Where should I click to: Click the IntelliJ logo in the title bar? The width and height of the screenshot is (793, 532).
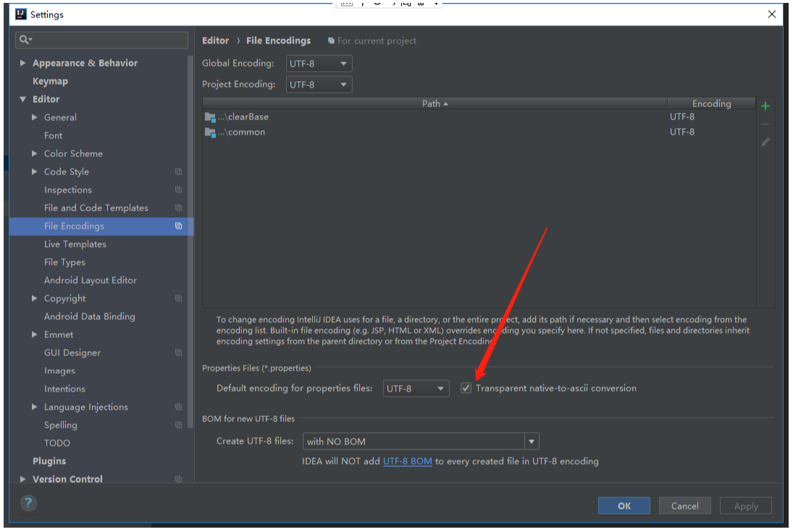[21, 14]
